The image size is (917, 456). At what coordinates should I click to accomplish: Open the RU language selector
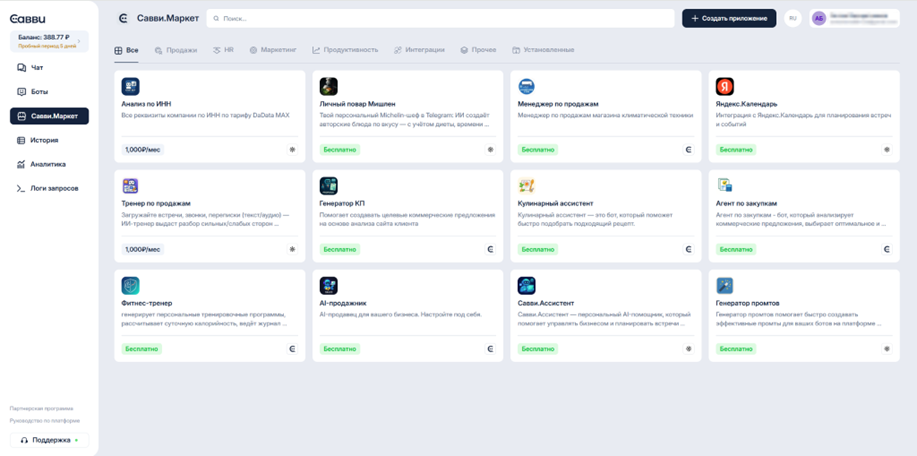click(x=792, y=18)
